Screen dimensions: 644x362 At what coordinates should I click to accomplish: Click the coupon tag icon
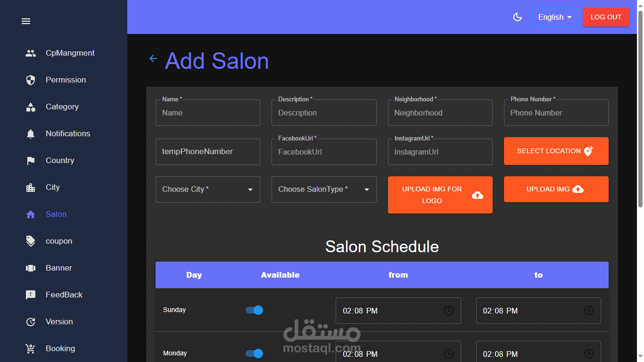tap(31, 241)
